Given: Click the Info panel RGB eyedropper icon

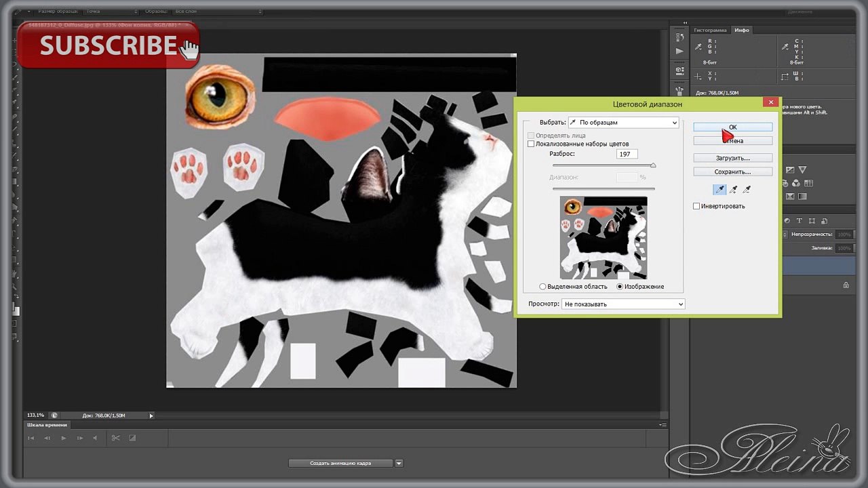Looking at the screenshot, I should point(698,47).
